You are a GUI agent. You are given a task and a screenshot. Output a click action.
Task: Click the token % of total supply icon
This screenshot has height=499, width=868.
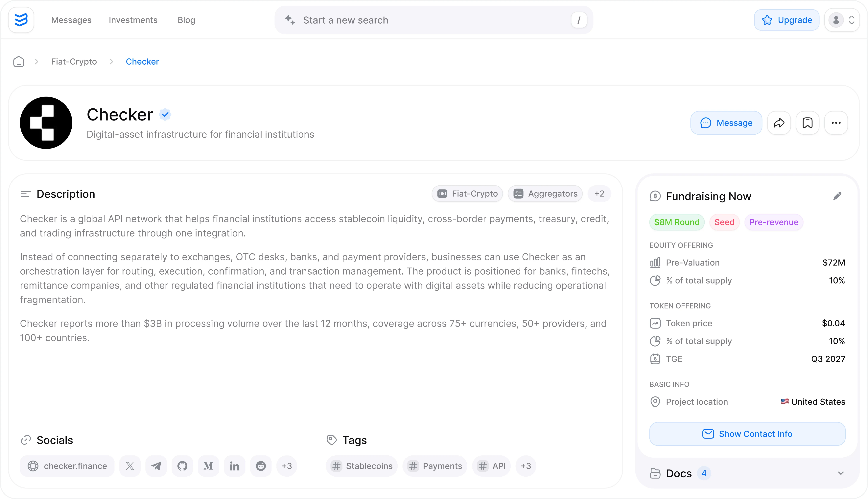coord(655,341)
